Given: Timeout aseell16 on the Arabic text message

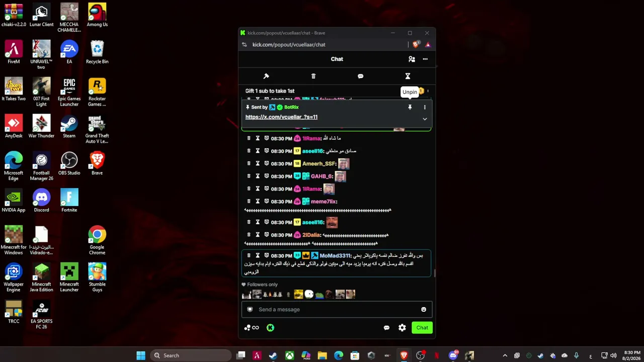Looking at the screenshot, I should coord(258,151).
